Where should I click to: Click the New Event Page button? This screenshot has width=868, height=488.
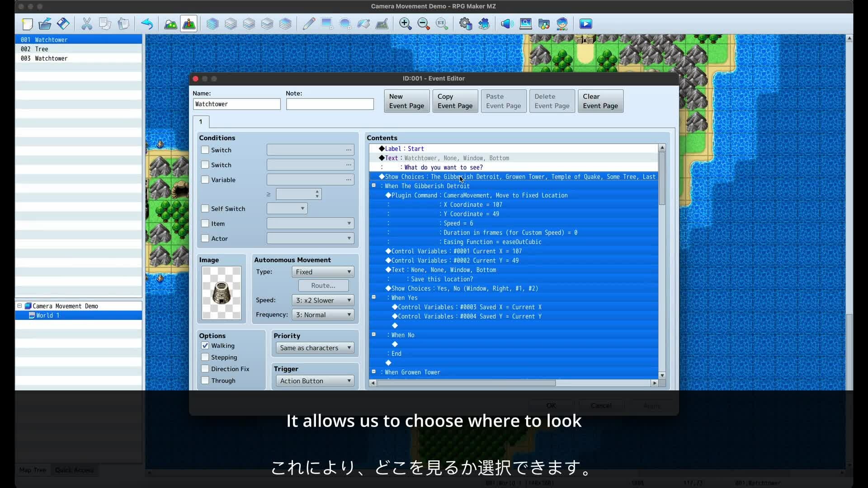(x=406, y=101)
